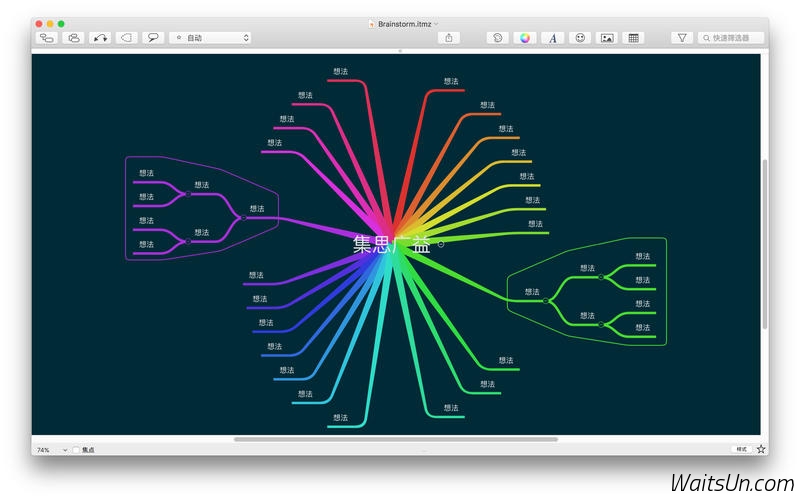
Task: Click the Brainstorm.itmz window title text
Action: tap(405, 24)
